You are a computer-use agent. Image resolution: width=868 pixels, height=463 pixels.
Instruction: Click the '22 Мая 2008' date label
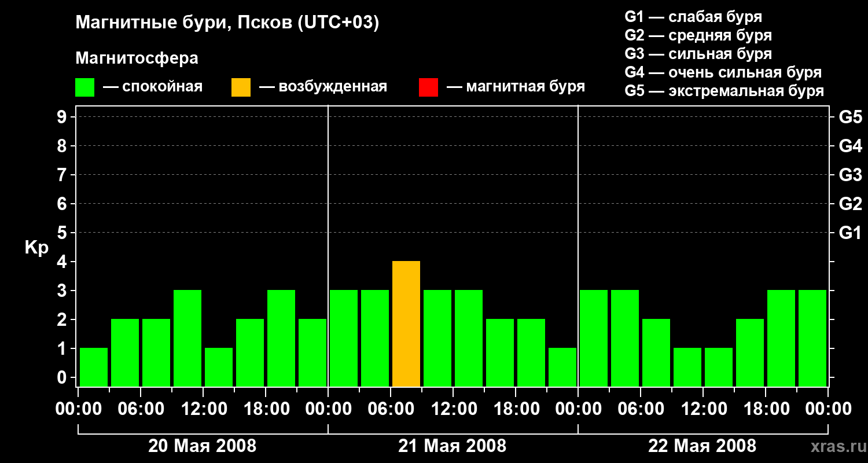703,446
